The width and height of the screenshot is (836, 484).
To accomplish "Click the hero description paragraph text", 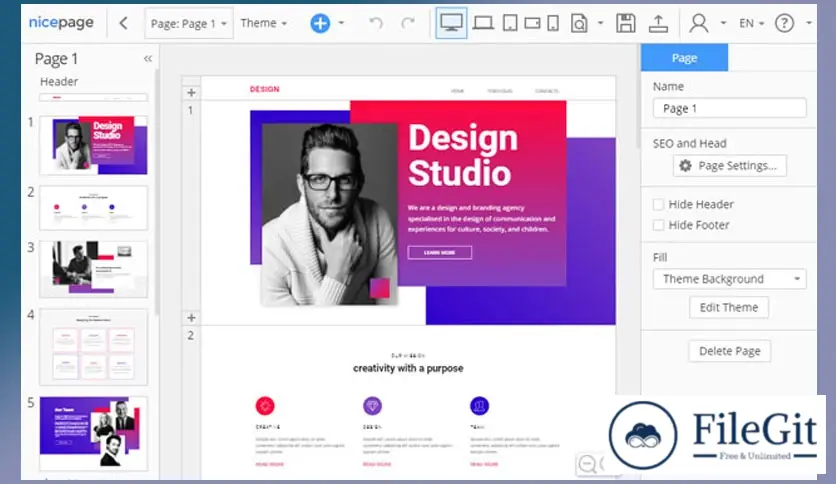I will pyautogui.click(x=481, y=219).
